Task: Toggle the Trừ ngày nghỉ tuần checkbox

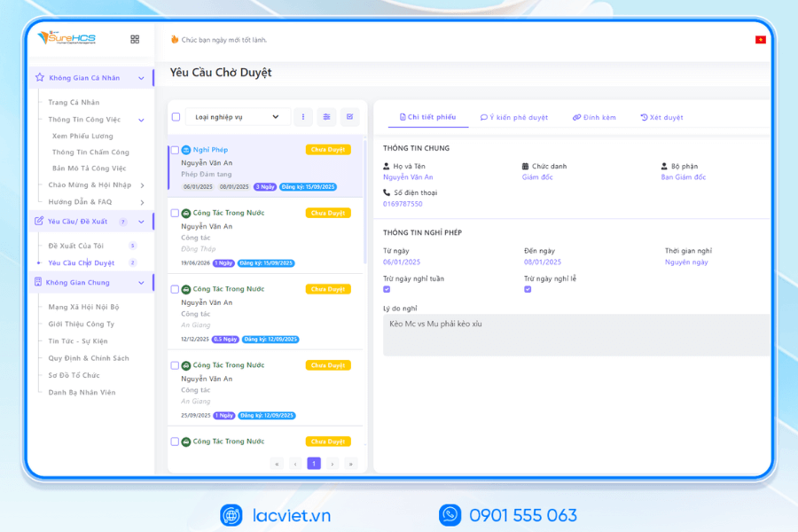Action: (x=387, y=289)
